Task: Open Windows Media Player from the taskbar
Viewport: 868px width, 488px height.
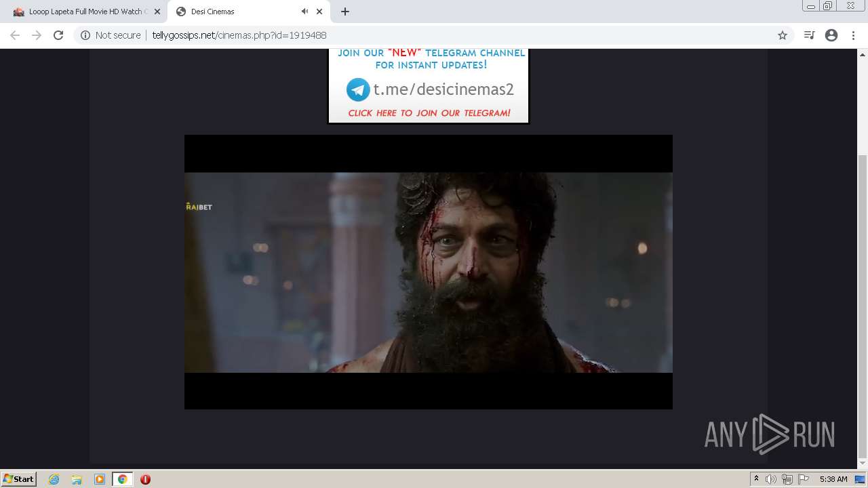Action: pos(100,479)
